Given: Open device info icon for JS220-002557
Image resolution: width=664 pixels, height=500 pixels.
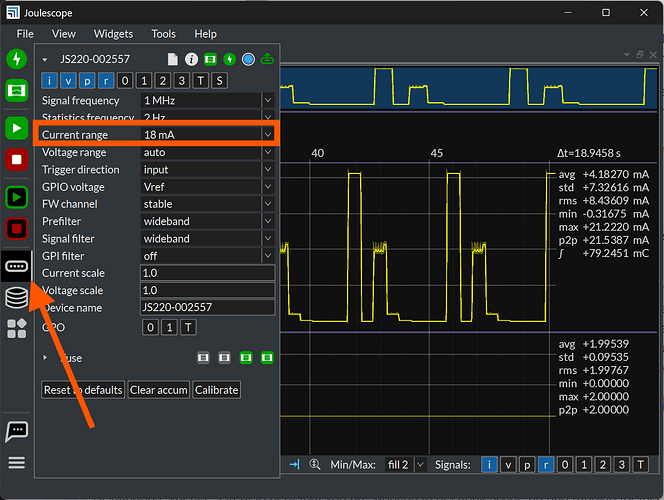Looking at the screenshot, I should tap(191, 59).
